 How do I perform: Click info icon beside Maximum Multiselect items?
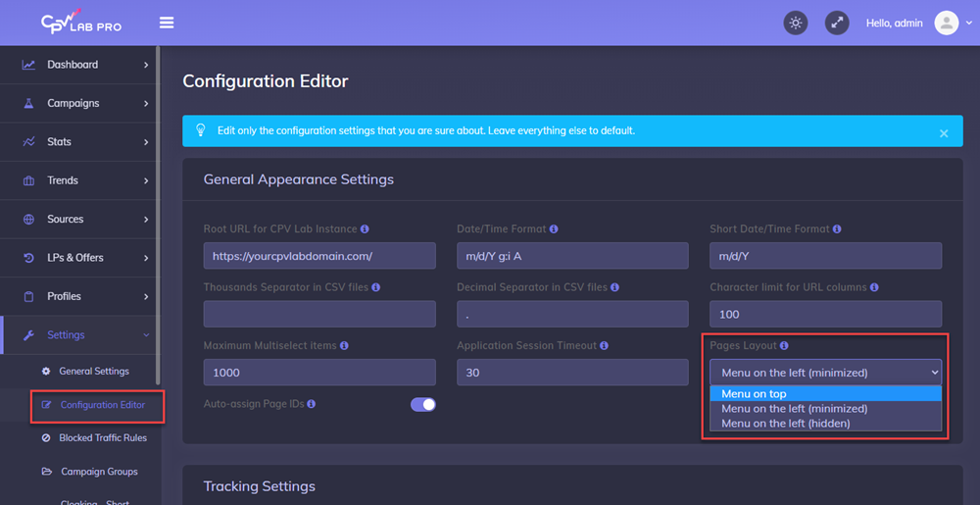point(344,345)
